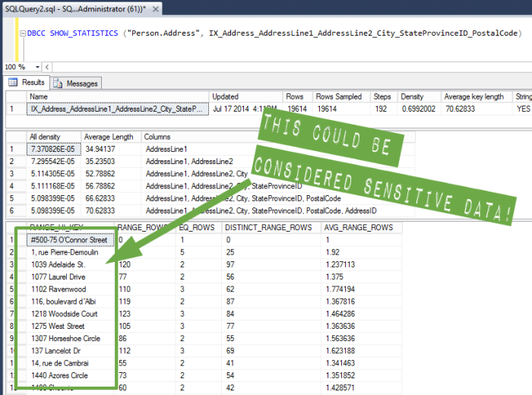Select avg range rows cell 1.428571

point(361,387)
